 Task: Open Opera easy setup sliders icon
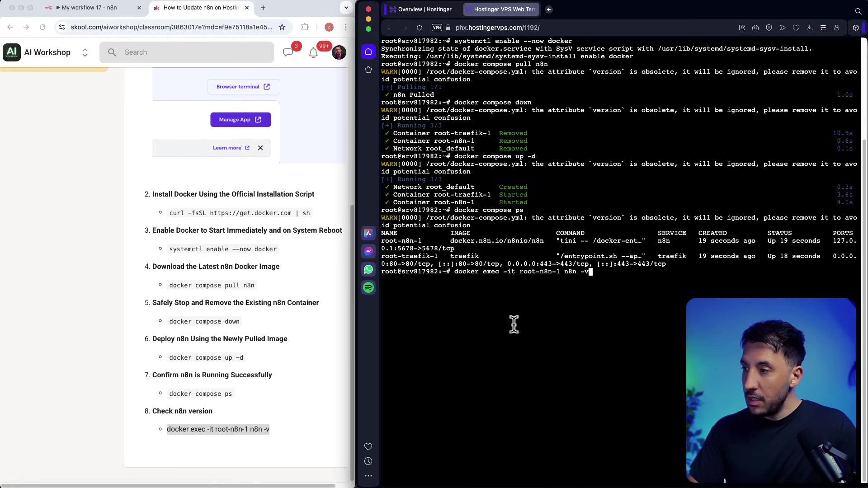pyautogui.click(x=823, y=28)
